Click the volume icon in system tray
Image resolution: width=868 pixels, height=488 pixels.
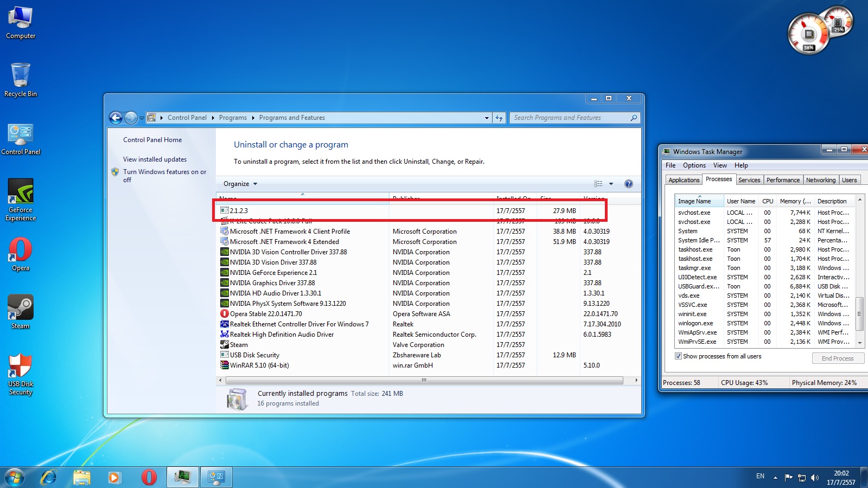coord(815,478)
